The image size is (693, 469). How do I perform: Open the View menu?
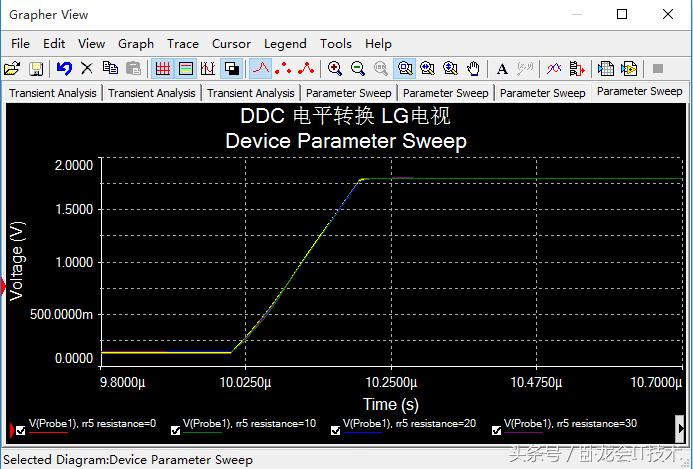pyautogui.click(x=91, y=44)
